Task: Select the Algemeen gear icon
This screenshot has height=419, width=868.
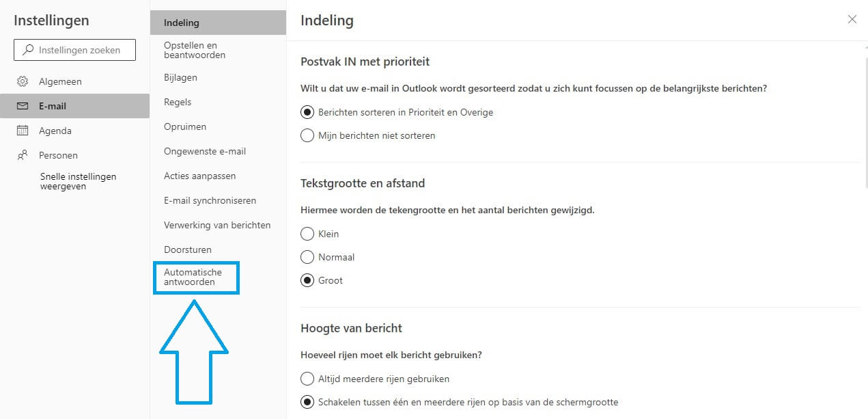Action: 21,81
